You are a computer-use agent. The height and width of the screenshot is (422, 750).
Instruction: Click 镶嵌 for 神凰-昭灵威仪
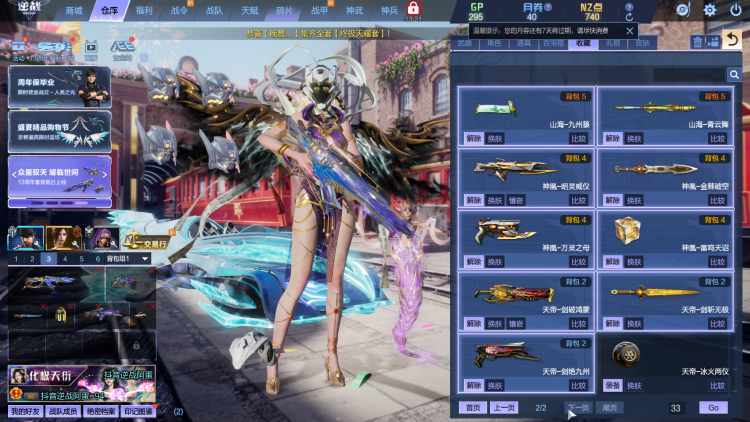click(x=516, y=200)
